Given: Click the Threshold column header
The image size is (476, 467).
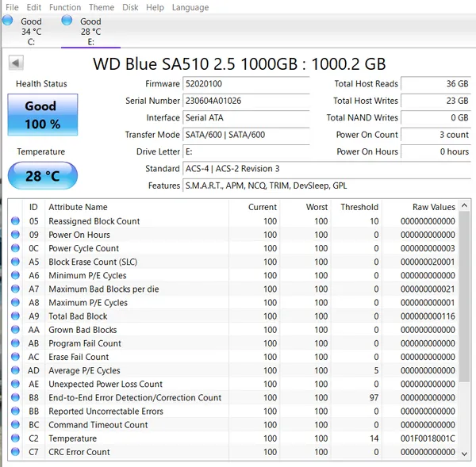Looking at the screenshot, I should tap(356, 207).
